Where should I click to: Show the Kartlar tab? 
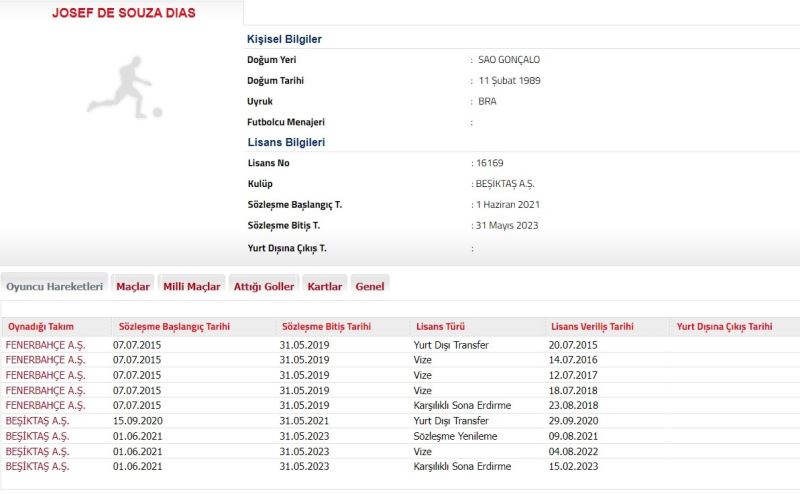coord(325,286)
